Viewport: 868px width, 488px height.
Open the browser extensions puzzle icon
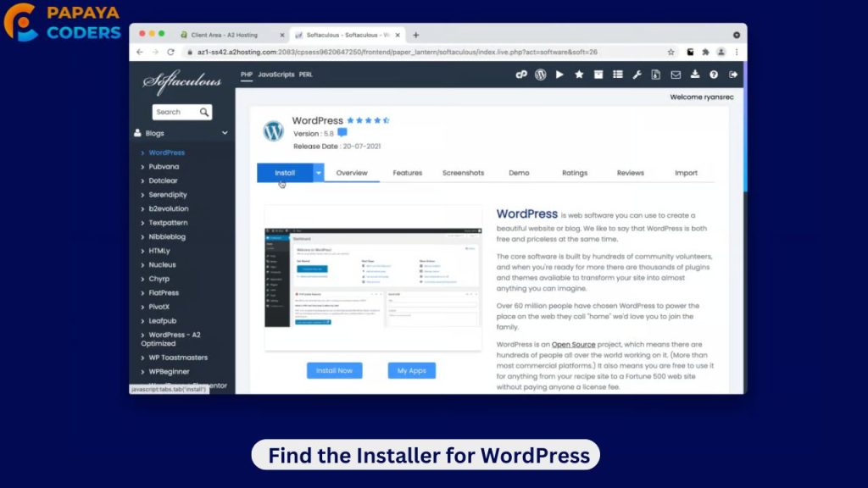pos(705,52)
